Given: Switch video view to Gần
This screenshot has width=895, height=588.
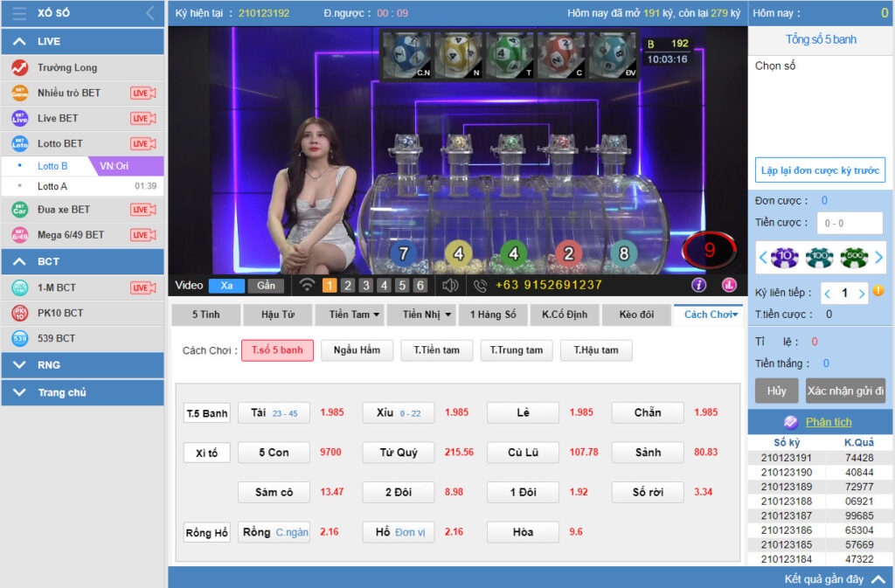Looking at the screenshot, I should pos(266,286).
